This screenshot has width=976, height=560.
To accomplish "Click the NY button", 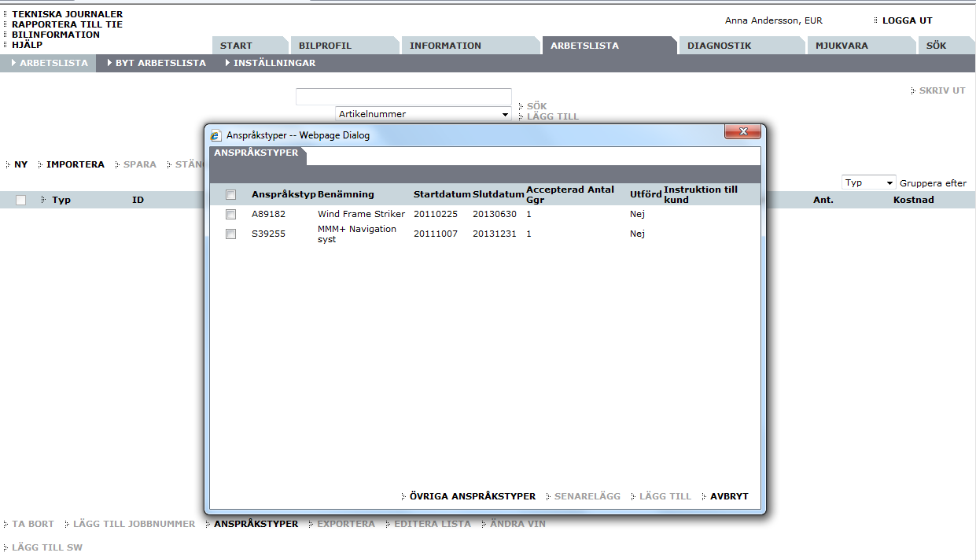I will (20, 164).
